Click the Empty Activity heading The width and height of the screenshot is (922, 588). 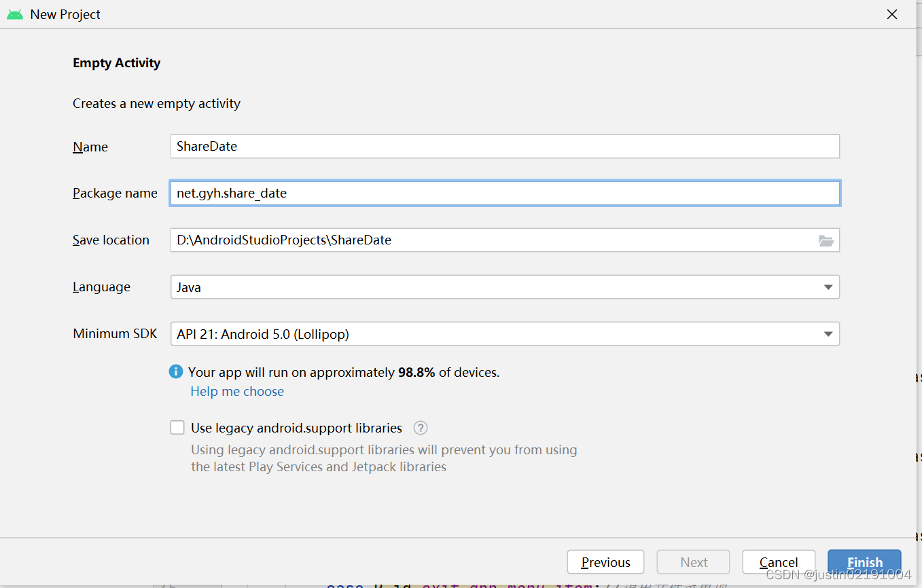[117, 63]
